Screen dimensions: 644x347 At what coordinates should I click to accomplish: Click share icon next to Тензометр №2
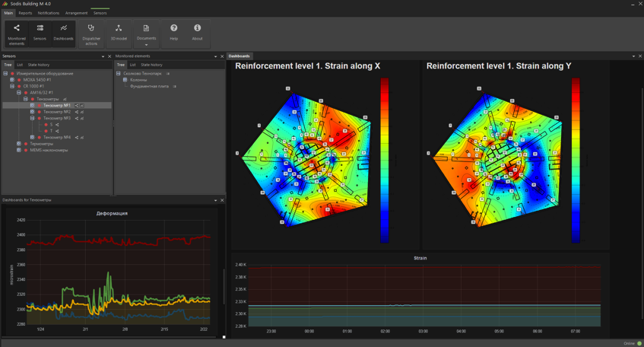click(x=77, y=112)
